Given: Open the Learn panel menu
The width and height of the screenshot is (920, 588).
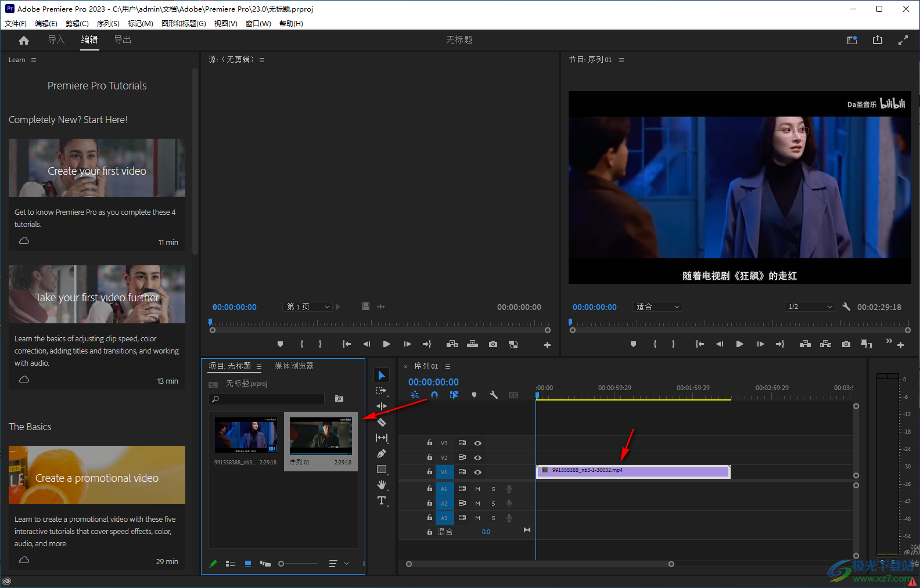Looking at the screenshot, I should [x=34, y=60].
